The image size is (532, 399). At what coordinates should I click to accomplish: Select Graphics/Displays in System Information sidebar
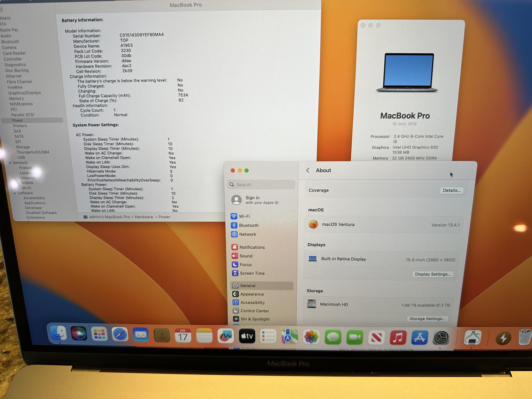(x=24, y=93)
